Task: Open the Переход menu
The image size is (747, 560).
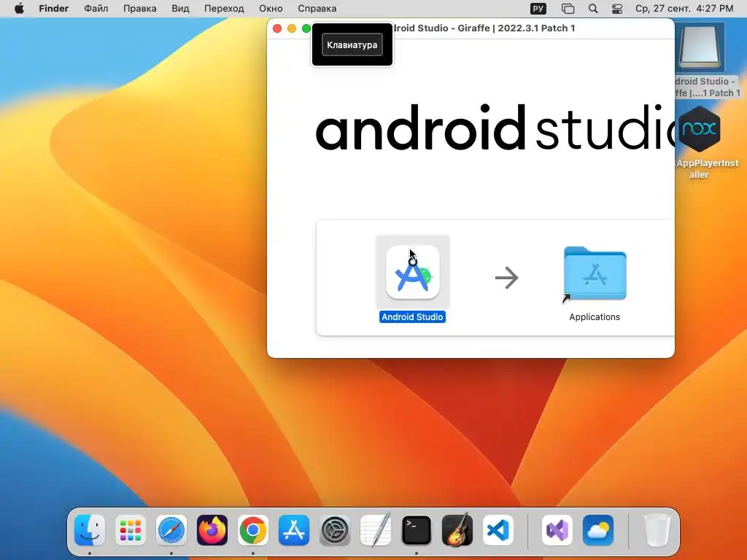Action: [224, 9]
